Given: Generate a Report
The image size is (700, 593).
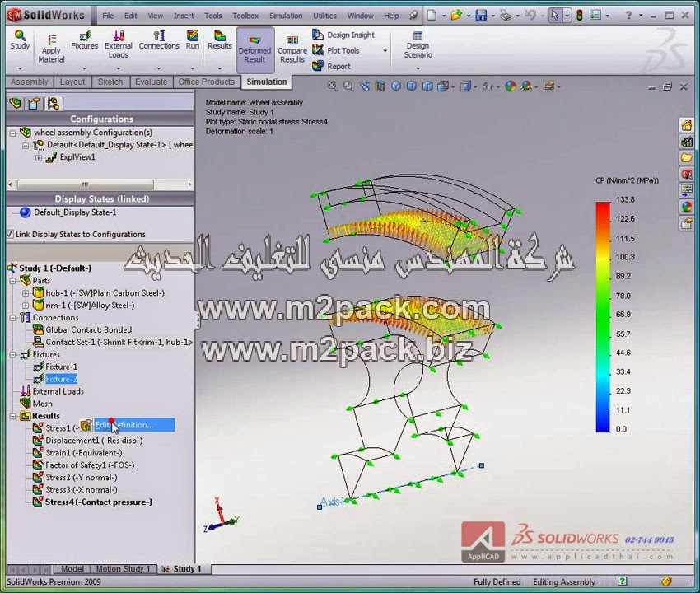Looking at the screenshot, I should pos(331,66).
